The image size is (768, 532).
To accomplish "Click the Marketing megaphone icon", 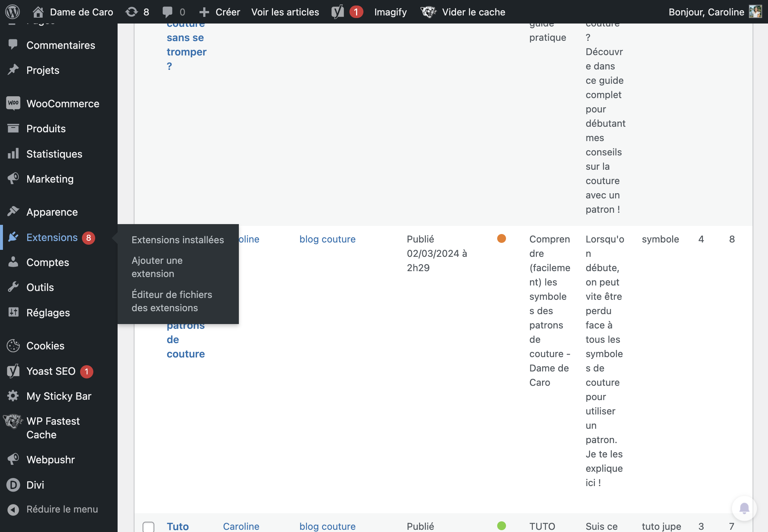I will pyautogui.click(x=13, y=179).
